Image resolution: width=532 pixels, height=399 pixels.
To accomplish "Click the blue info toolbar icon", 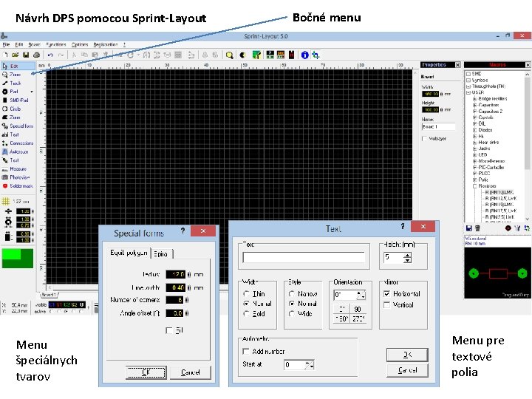I will point(304,55).
